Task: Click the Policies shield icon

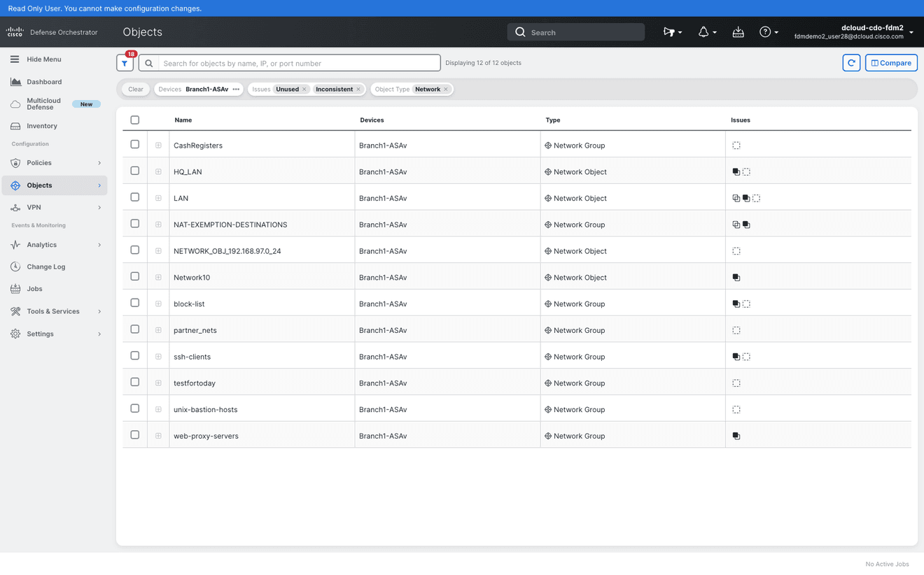Action: [x=15, y=163]
